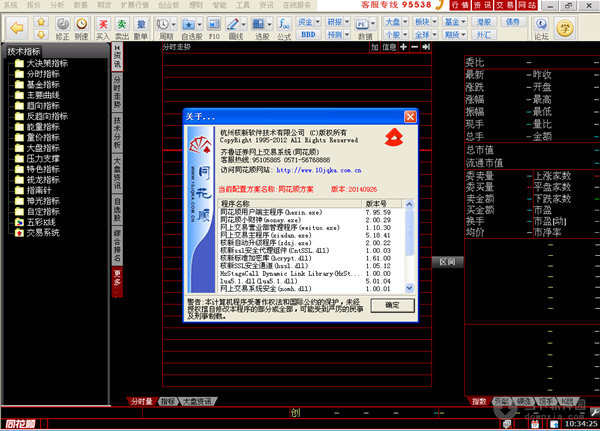Click the 区间 button
The height and width of the screenshot is (431, 600).
447,262
